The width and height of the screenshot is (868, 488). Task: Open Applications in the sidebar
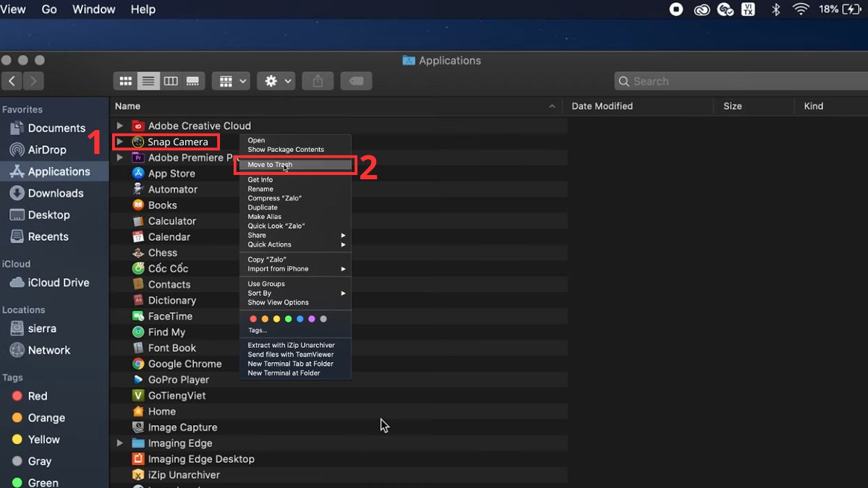[x=55, y=171]
